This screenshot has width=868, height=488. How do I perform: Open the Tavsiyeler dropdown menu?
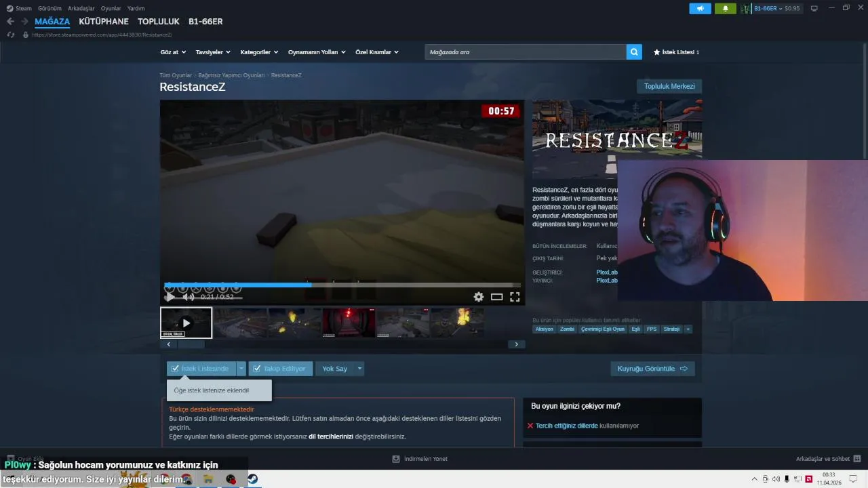pyautogui.click(x=213, y=52)
